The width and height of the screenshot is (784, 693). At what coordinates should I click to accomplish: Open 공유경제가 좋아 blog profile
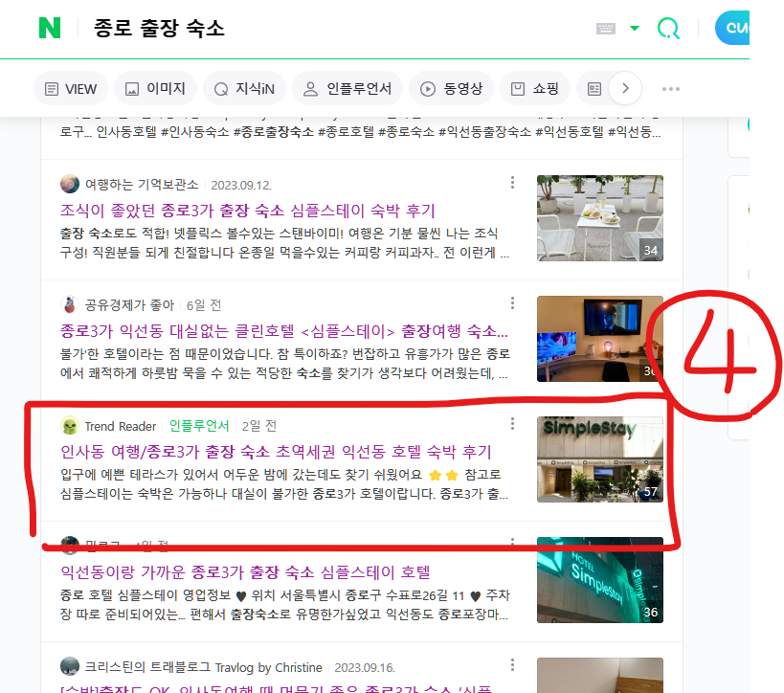(x=129, y=305)
